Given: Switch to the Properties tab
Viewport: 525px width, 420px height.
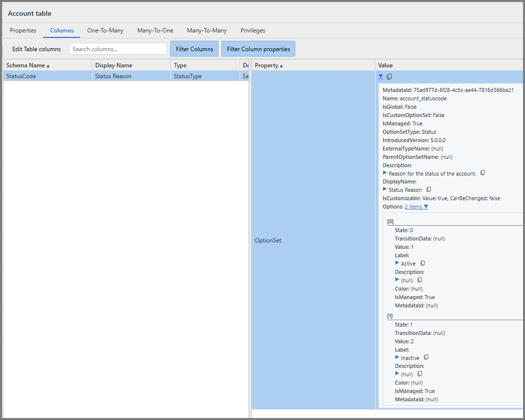Looking at the screenshot, I should coord(23,30).
